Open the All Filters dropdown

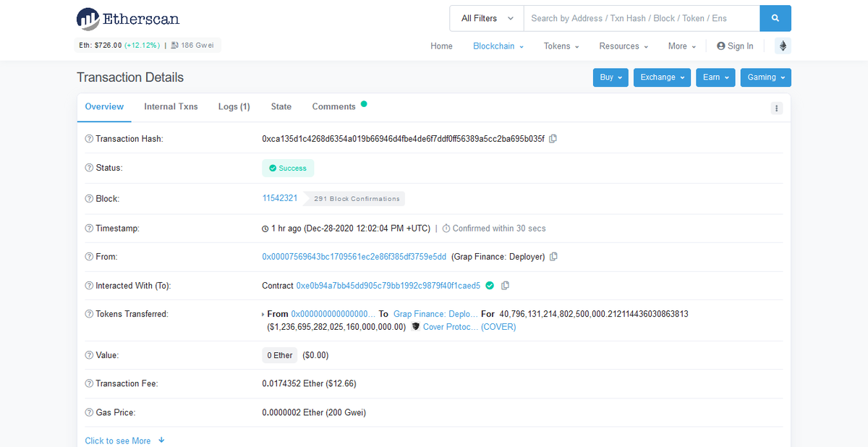[x=486, y=17]
